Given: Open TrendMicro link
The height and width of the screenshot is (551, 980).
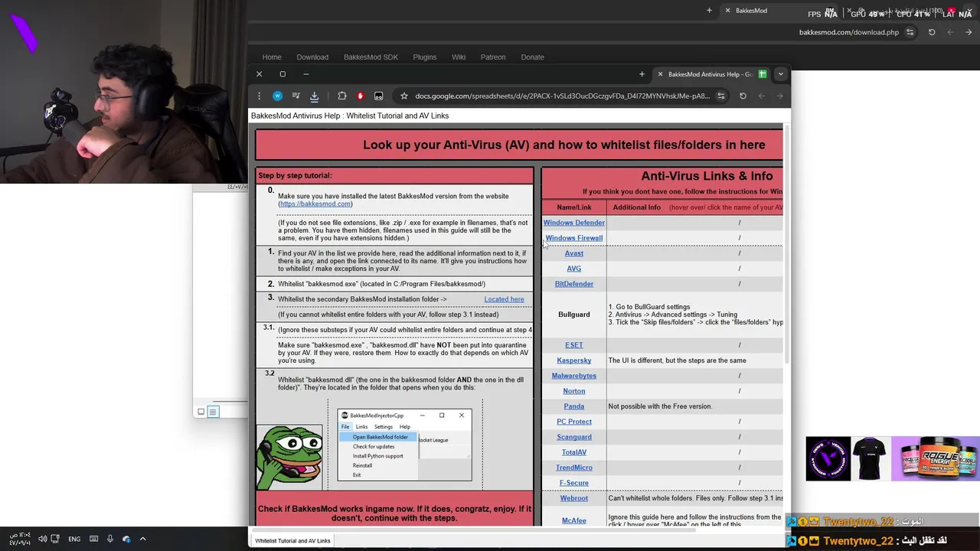Looking at the screenshot, I should pyautogui.click(x=573, y=468).
